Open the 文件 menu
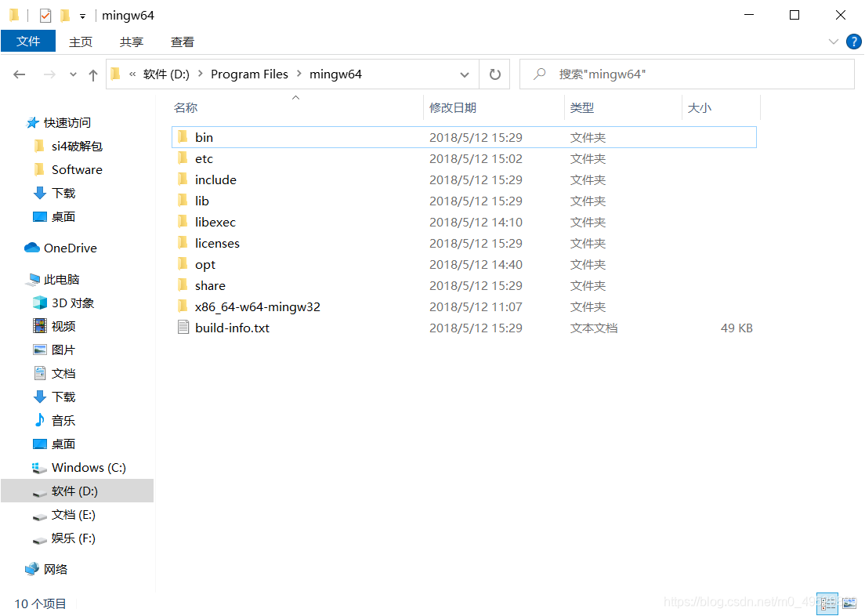Viewport: 865px width, 616px height. pos(28,42)
